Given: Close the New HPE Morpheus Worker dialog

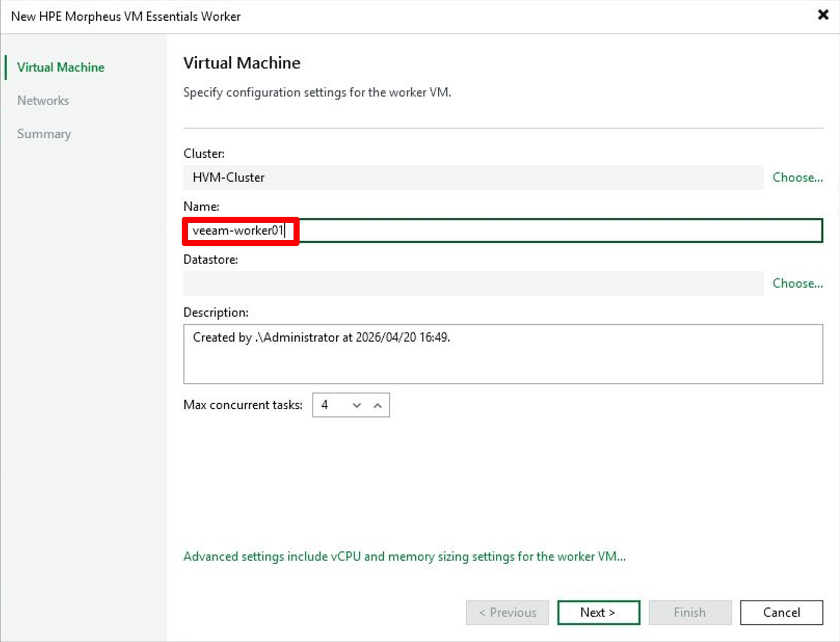Looking at the screenshot, I should pyautogui.click(x=823, y=15).
